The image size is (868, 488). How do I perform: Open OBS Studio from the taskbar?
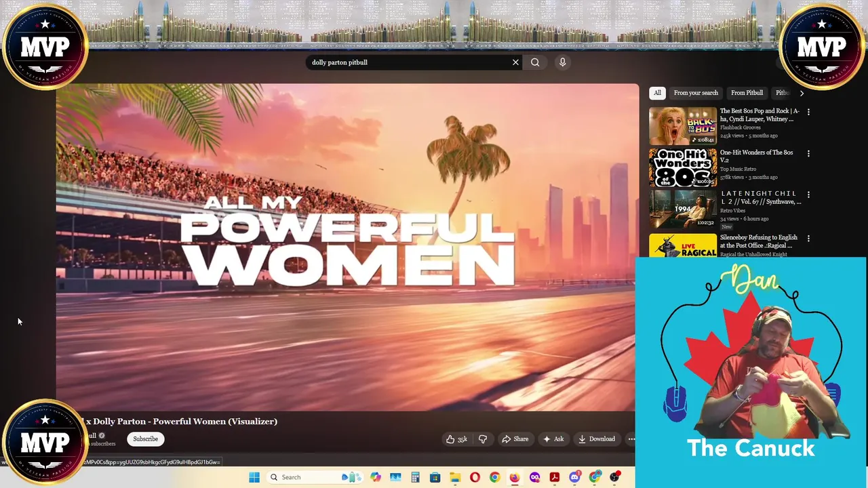point(615,477)
